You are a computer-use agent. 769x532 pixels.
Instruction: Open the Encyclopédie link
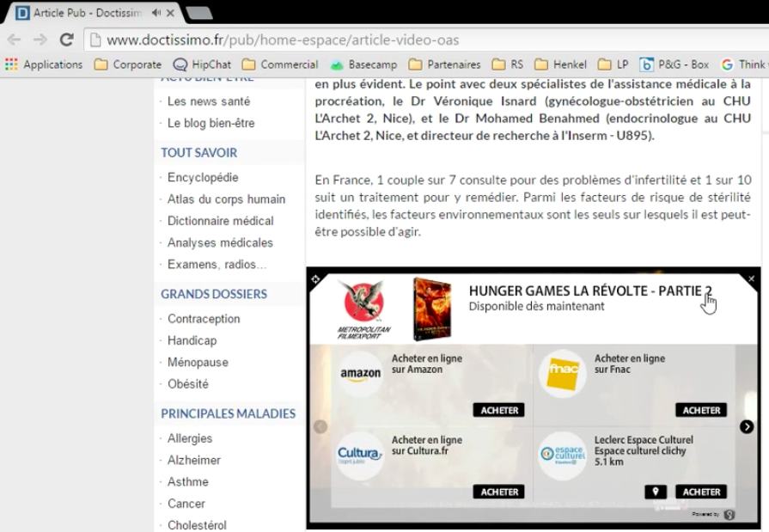(203, 177)
